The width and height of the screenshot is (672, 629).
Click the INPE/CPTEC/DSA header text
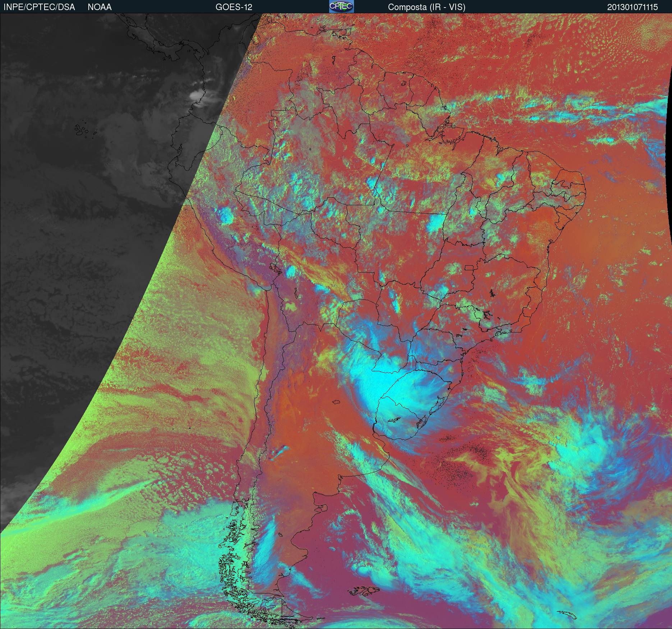coord(39,7)
